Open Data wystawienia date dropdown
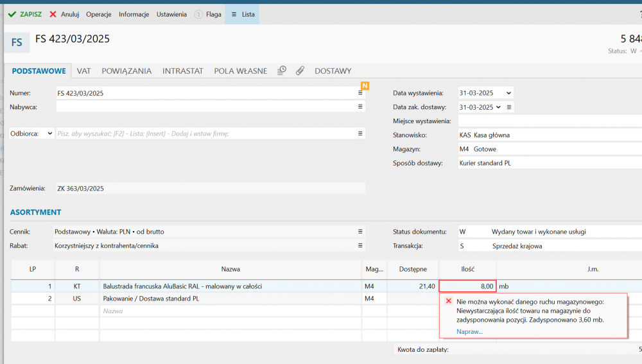Viewport: 642px width, 364px height. [508, 93]
